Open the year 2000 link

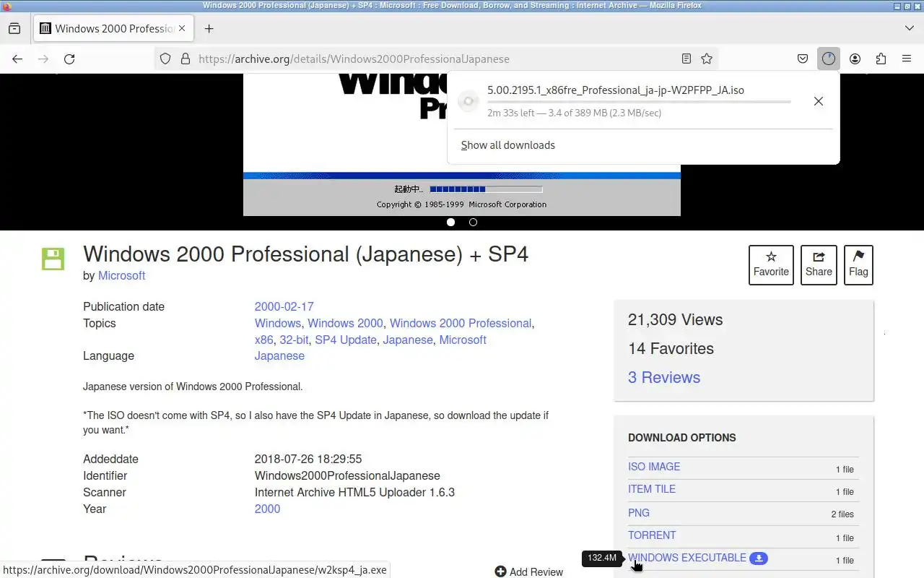pos(267,509)
